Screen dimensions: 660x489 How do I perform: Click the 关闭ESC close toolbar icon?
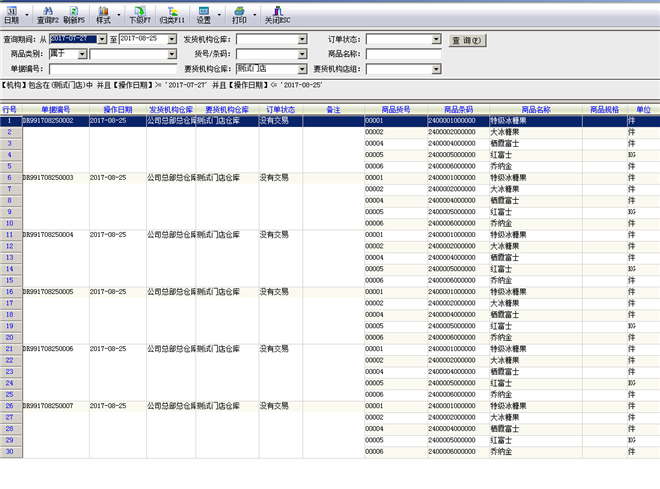coord(277,14)
